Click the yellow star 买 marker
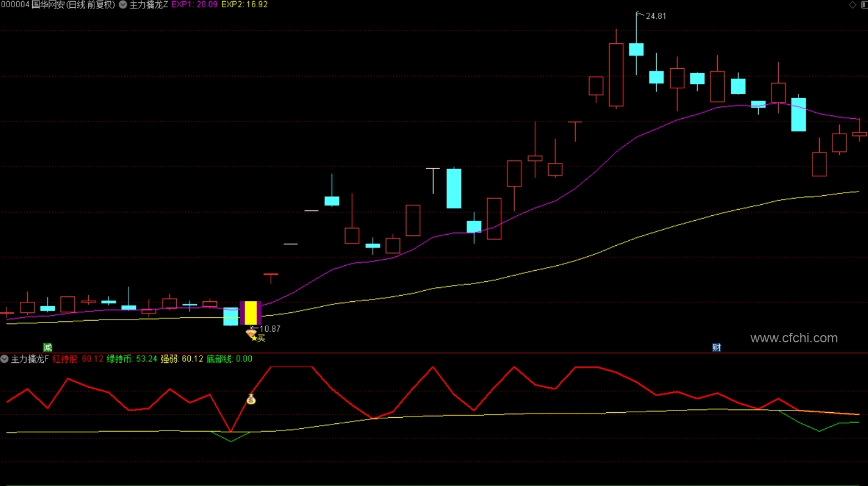The width and height of the screenshot is (868, 486). tap(258, 338)
